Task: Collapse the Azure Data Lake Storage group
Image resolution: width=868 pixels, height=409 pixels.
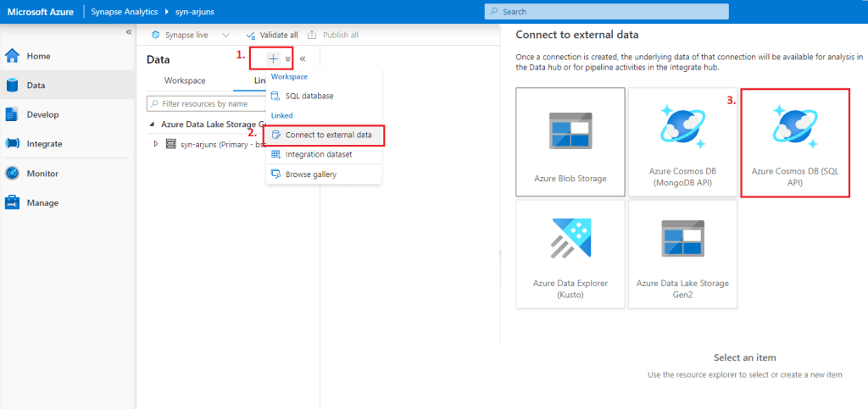Action: tap(153, 124)
